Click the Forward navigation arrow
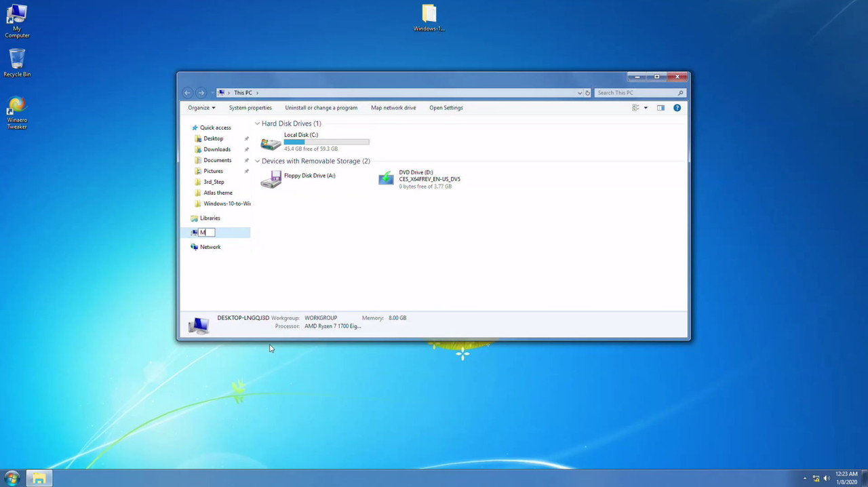 (201, 93)
